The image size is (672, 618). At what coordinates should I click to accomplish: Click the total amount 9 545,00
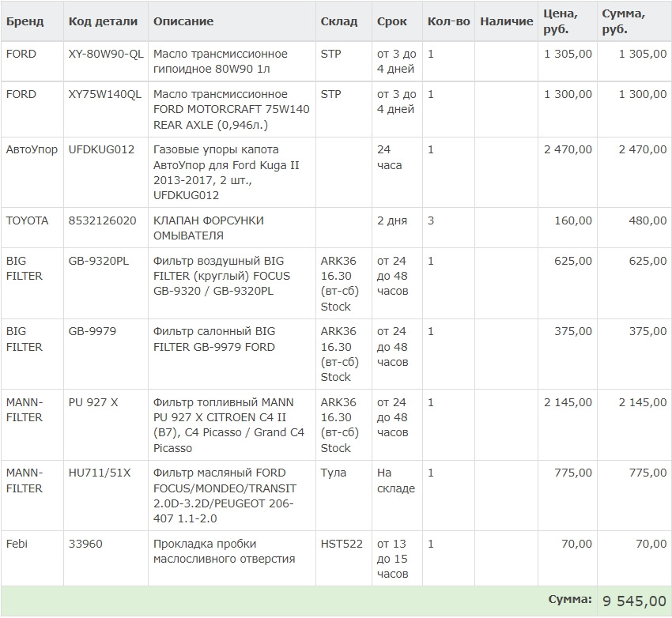click(634, 601)
